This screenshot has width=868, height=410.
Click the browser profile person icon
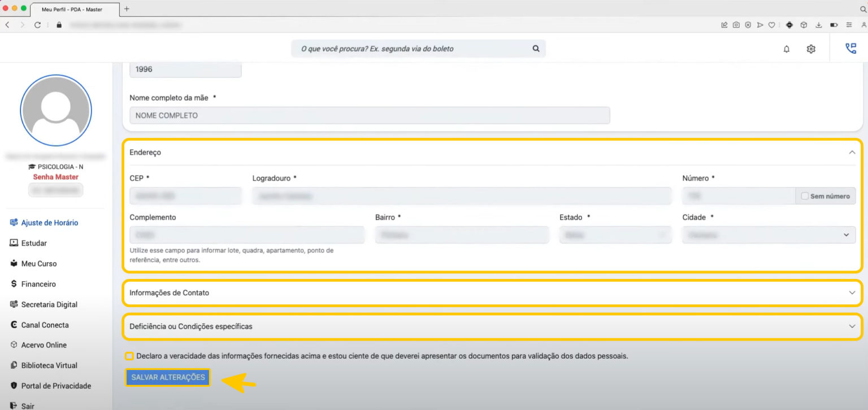click(863, 25)
